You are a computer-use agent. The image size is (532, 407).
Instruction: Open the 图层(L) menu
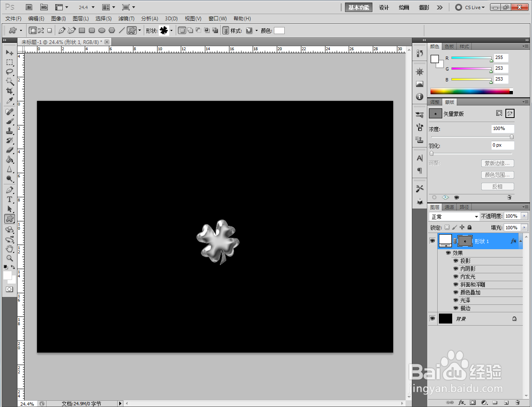pyautogui.click(x=81, y=19)
